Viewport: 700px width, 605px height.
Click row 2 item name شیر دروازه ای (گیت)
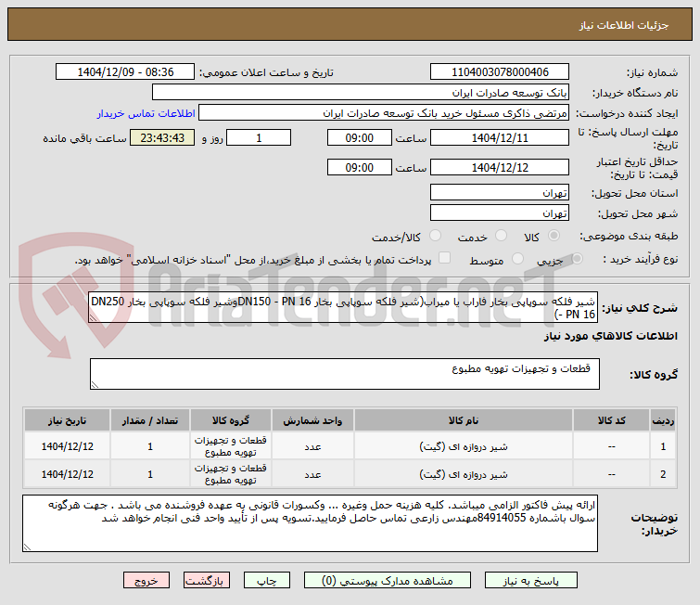pos(464,474)
